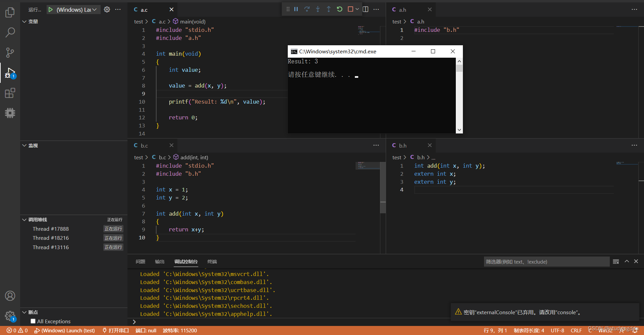This screenshot has width=644, height=335.
Task: Click the debug console filter input
Action: click(x=546, y=262)
